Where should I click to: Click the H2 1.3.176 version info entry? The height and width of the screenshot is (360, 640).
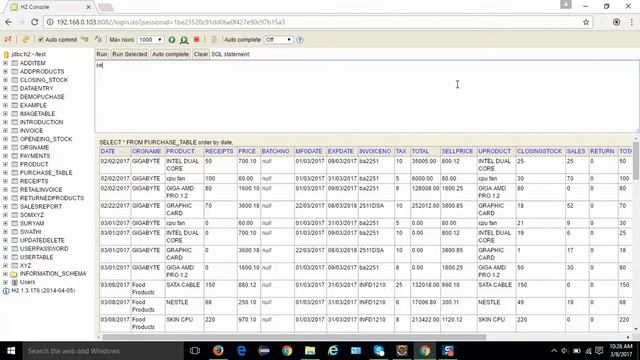pyautogui.click(x=43, y=291)
